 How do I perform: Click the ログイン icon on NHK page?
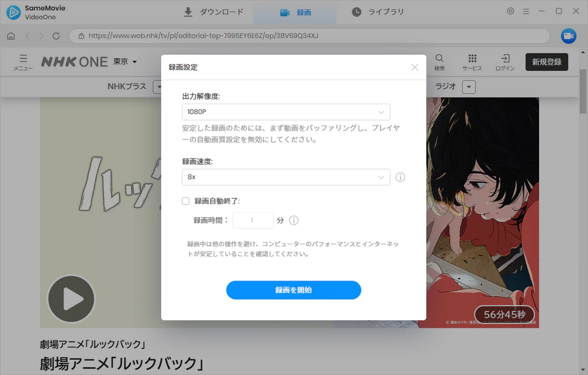[x=505, y=59]
